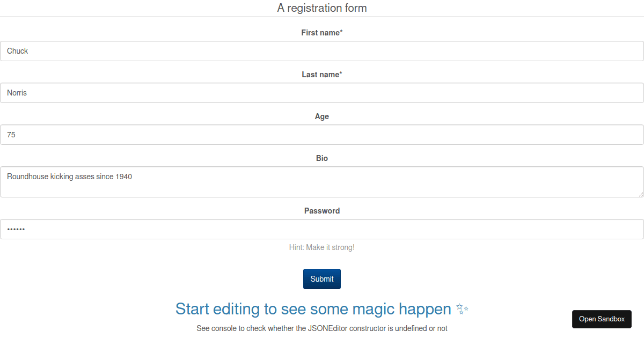Click the "Hint: Make it strong!" text
644x338 pixels.
click(x=322, y=247)
